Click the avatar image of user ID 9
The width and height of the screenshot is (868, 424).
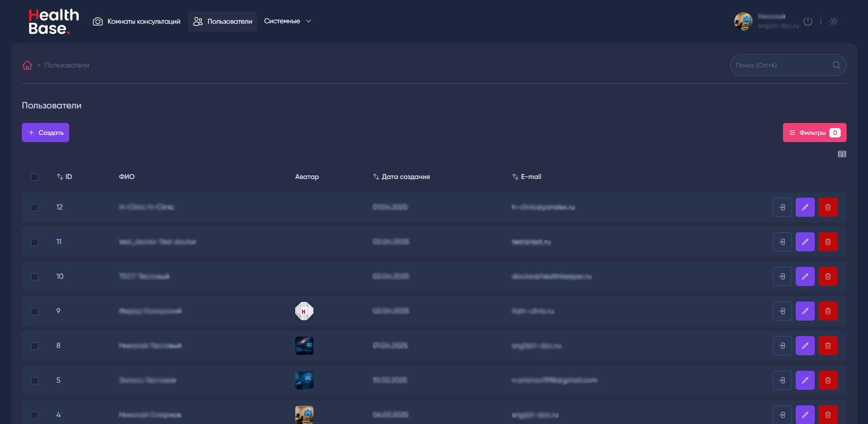pos(304,311)
